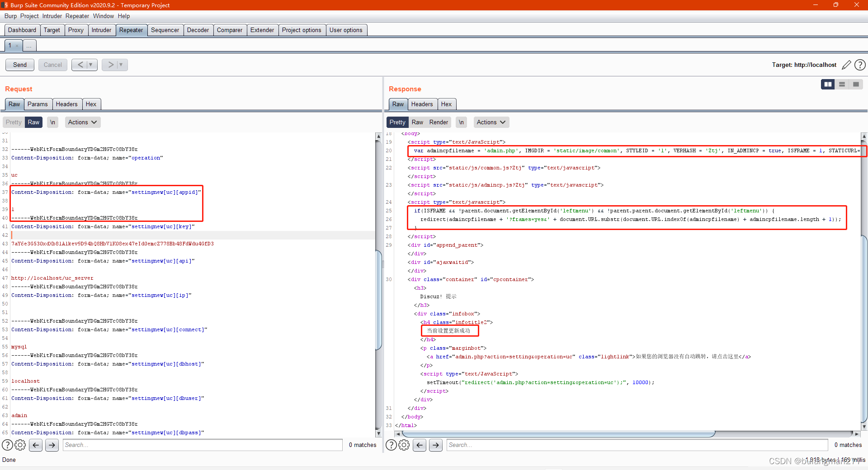Switch request view to Headers tab

click(x=67, y=104)
